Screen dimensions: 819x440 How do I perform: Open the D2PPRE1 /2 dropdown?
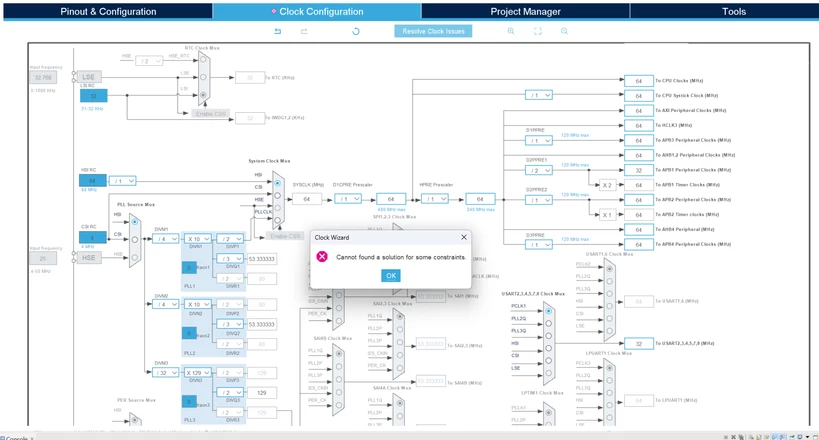pyautogui.click(x=539, y=170)
